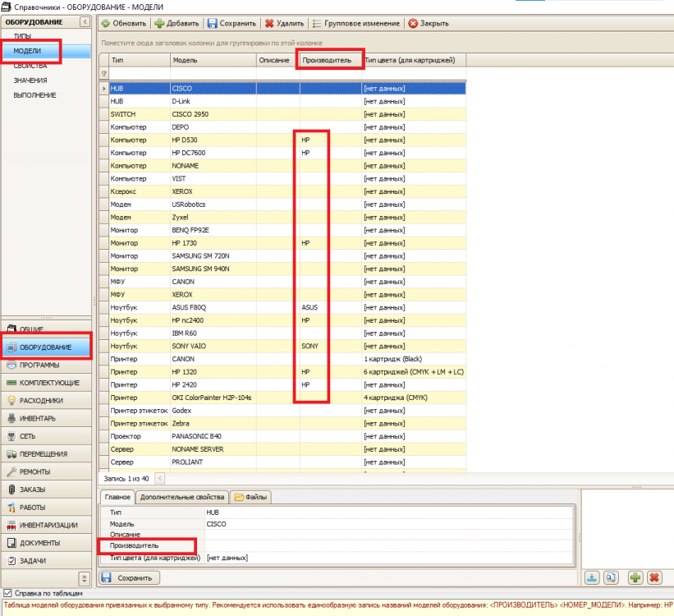Add a new model with Добавить
This screenshot has width=674, height=616.
coord(177,23)
